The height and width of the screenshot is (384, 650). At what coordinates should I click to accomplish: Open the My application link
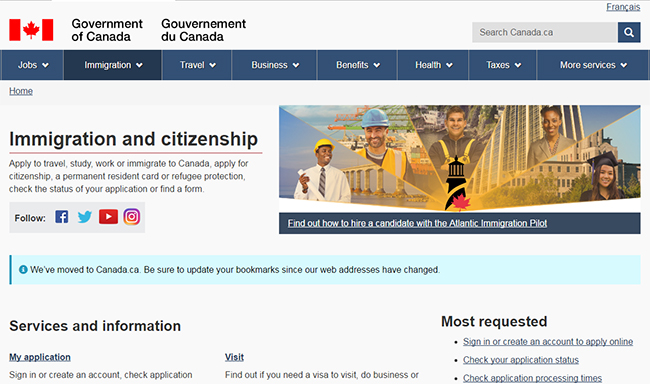40,357
